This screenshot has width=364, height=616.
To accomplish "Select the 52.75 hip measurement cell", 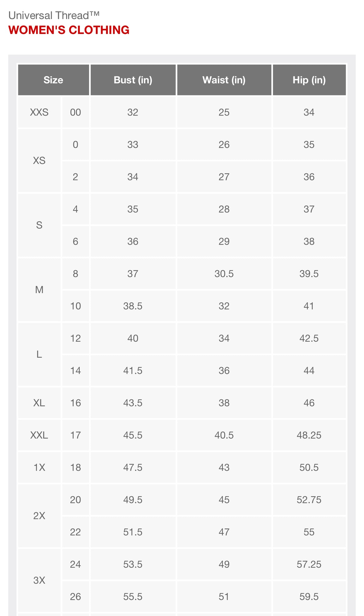I will pos(309,500).
